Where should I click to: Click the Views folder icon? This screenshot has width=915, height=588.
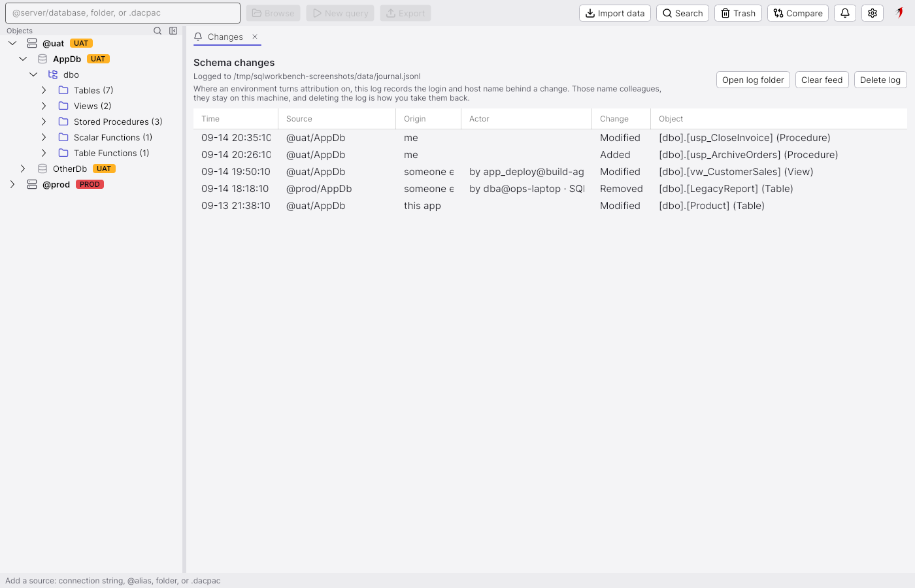click(63, 106)
